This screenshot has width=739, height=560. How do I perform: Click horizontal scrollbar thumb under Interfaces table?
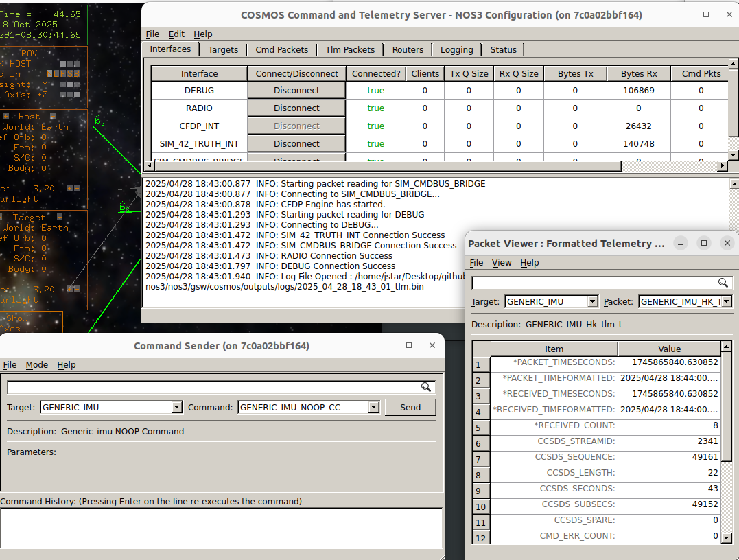click(x=388, y=165)
